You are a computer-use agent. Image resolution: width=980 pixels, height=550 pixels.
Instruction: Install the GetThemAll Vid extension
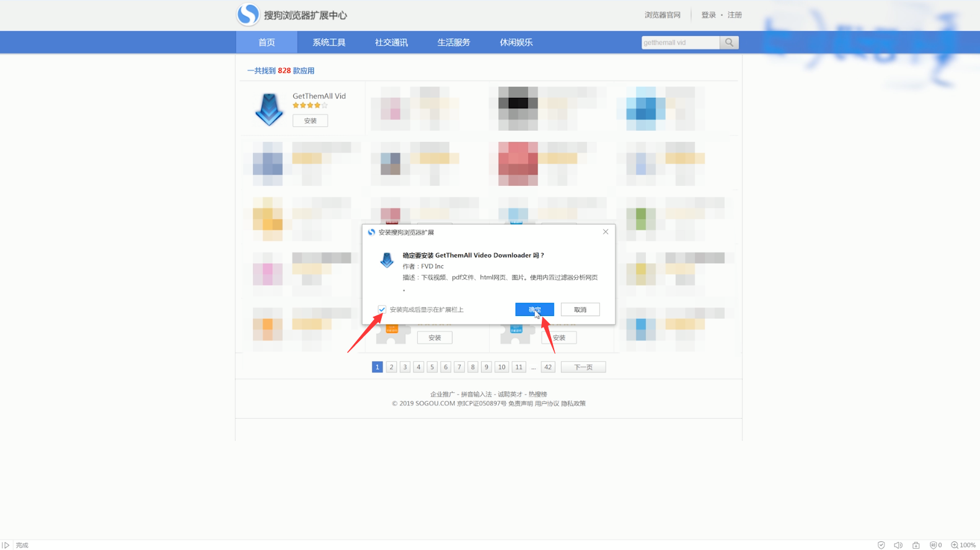[x=310, y=121]
